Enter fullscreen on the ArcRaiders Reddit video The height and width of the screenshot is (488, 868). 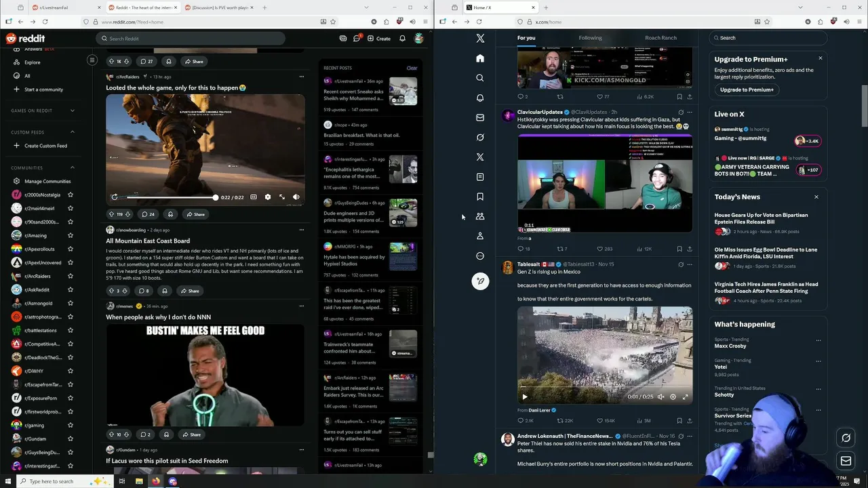click(282, 197)
